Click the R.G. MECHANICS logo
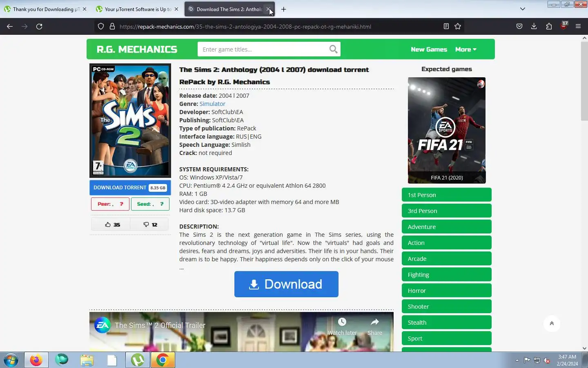The height and width of the screenshot is (368, 588). click(x=137, y=49)
